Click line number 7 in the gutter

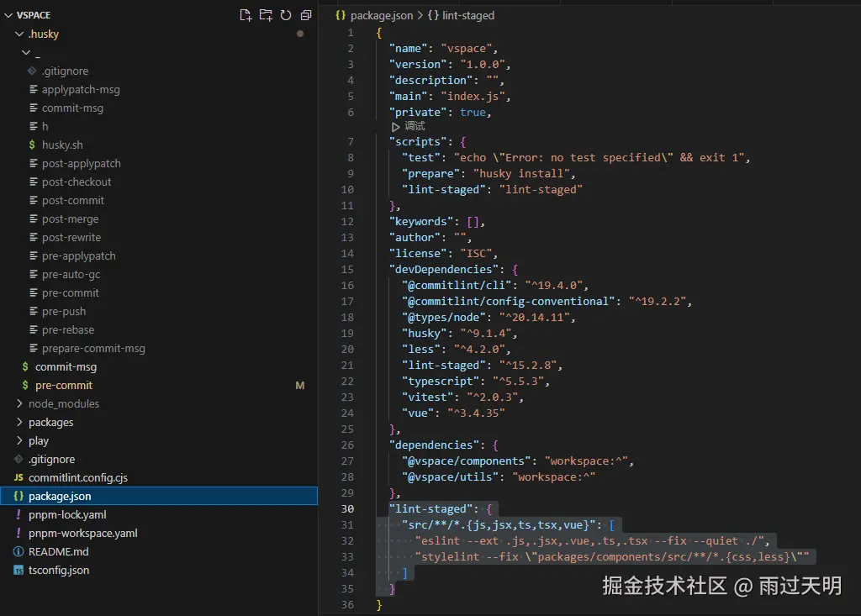[351, 142]
